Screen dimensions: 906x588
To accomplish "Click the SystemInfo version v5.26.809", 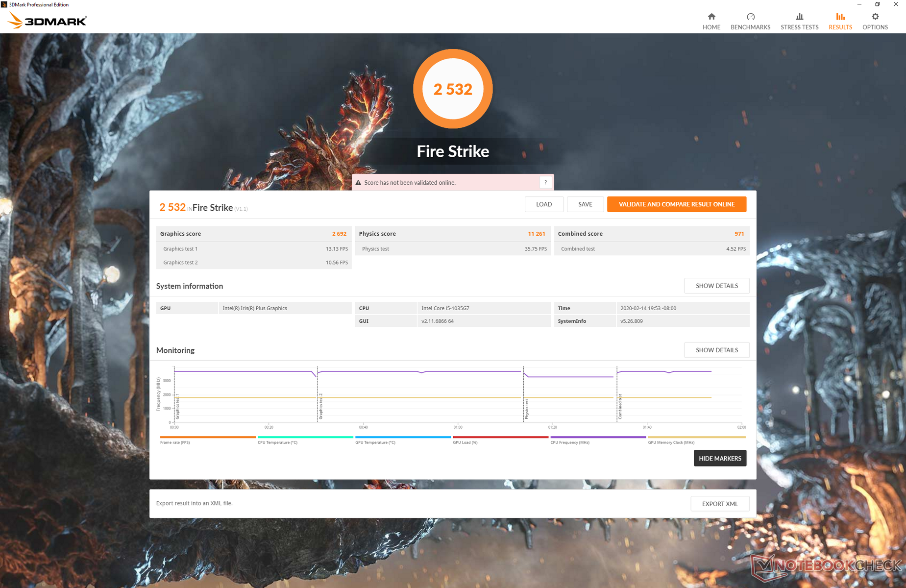I will [x=632, y=321].
